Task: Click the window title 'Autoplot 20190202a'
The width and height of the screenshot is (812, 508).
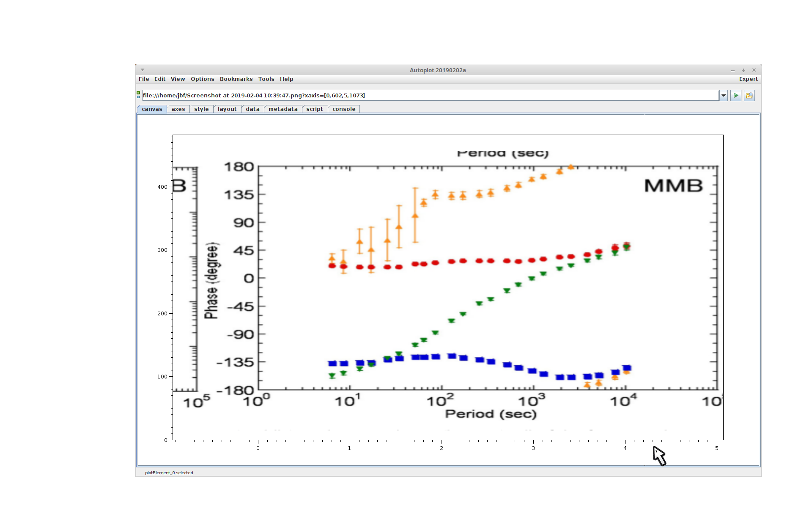Action: click(x=438, y=70)
